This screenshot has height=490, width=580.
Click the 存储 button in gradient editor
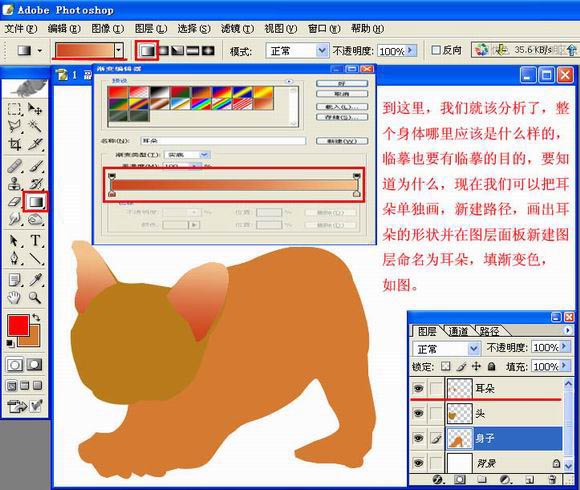[x=342, y=117]
